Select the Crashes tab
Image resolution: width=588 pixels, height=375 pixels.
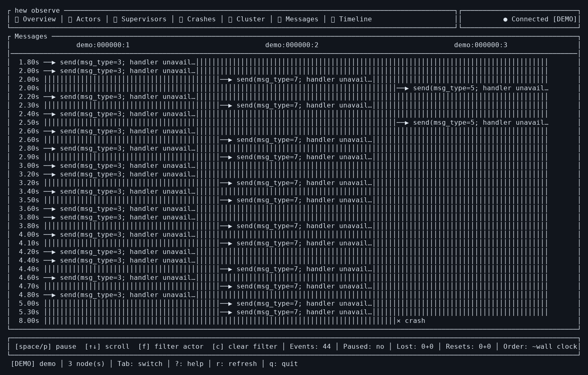(198, 19)
